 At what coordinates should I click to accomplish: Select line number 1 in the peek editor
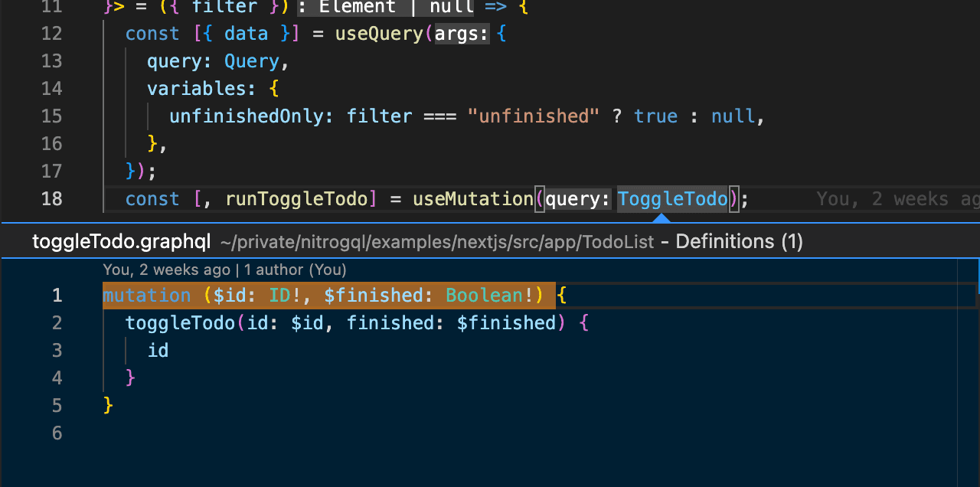tap(57, 295)
